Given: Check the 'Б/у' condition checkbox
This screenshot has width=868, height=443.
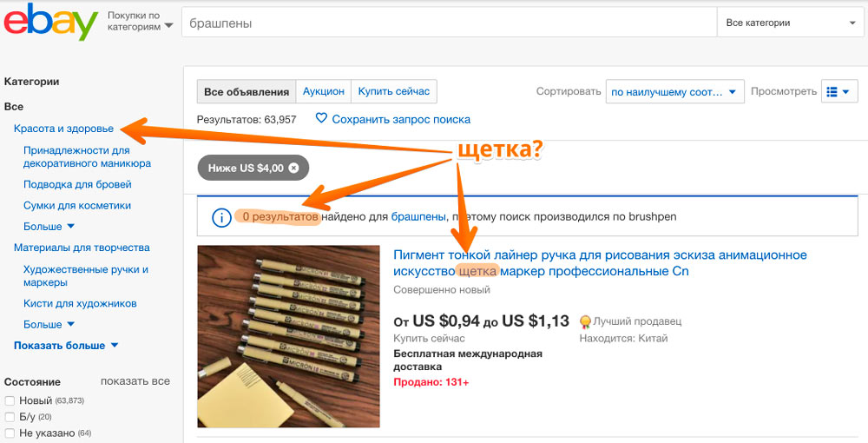Looking at the screenshot, I should [10, 417].
